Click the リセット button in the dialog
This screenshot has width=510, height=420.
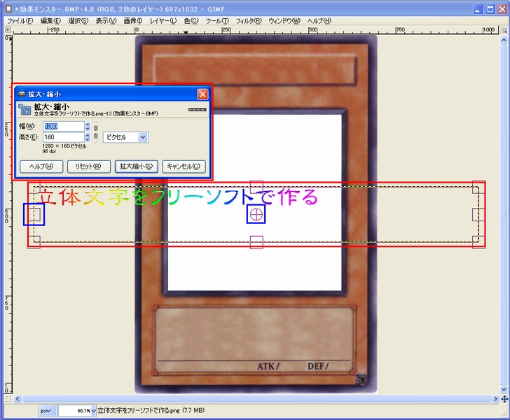tap(88, 167)
